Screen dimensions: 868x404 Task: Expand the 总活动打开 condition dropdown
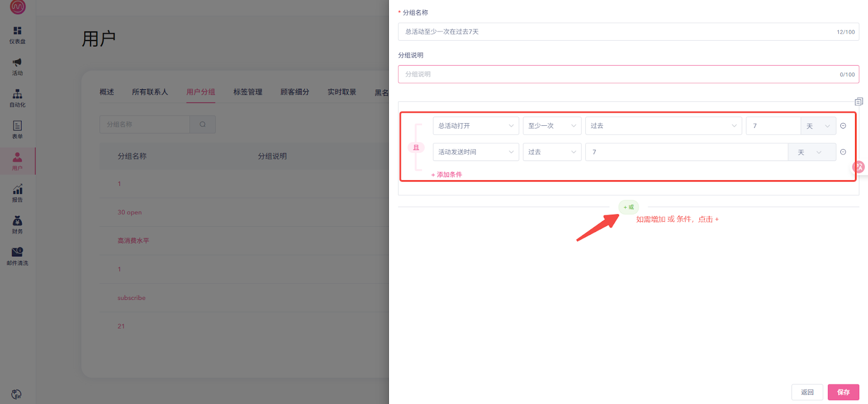pos(475,126)
